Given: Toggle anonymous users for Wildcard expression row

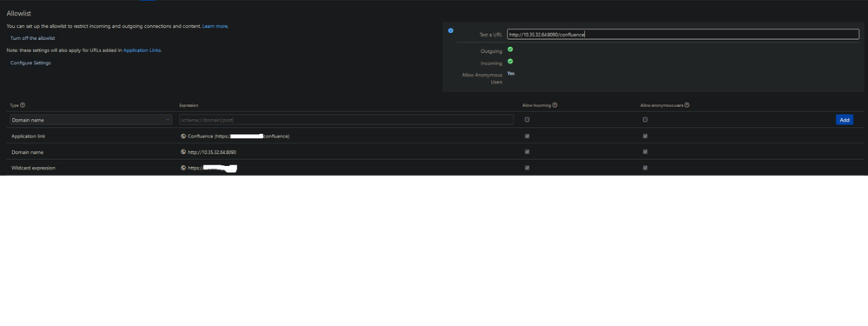Looking at the screenshot, I should [645, 168].
